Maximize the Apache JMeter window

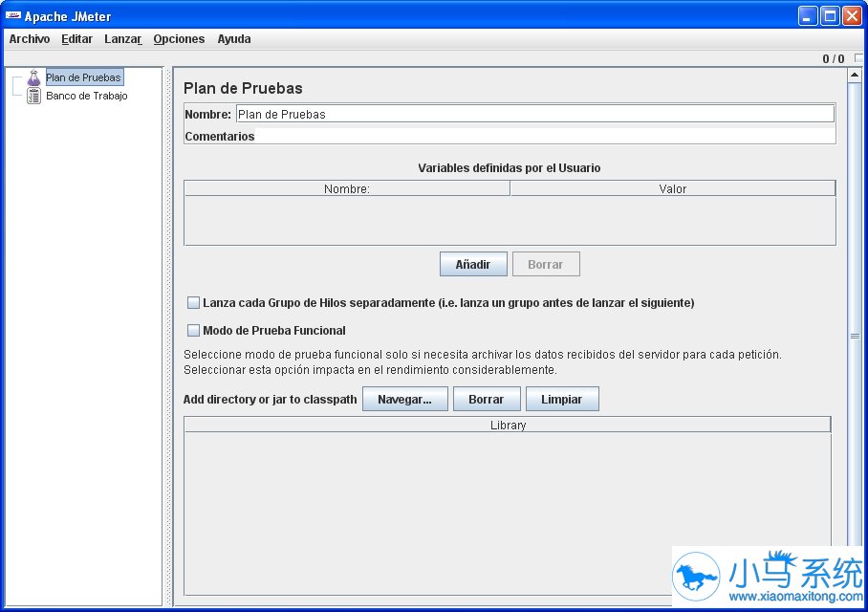pos(830,16)
